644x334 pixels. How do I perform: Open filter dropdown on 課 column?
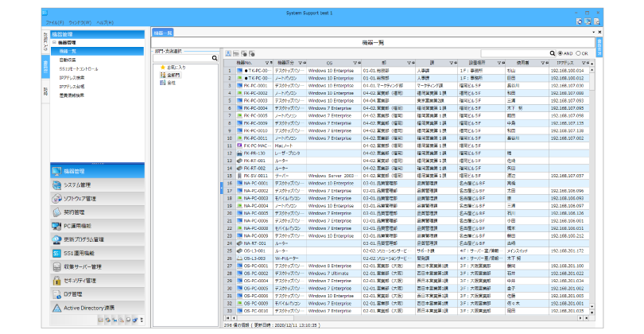click(x=451, y=63)
